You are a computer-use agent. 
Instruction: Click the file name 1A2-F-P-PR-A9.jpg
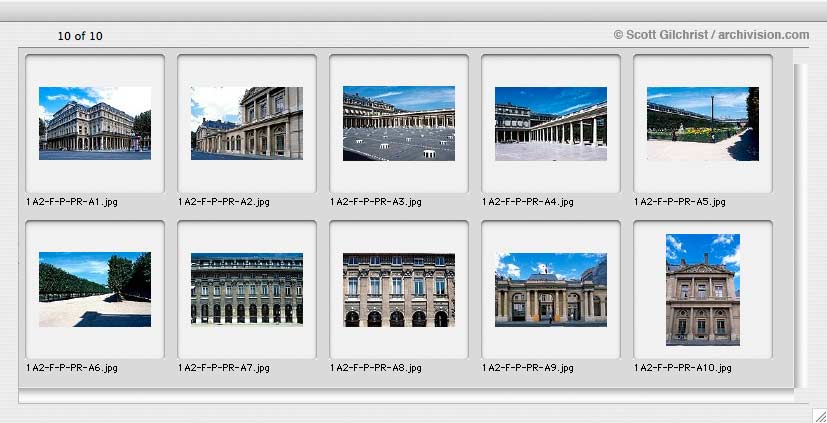tap(527, 368)
